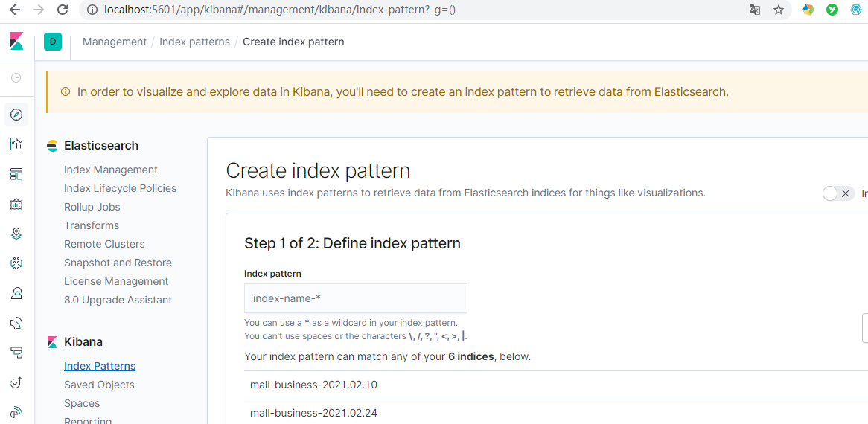Open Machine Learning from the sidebar

pyautogui.click(x=16, y=263)
